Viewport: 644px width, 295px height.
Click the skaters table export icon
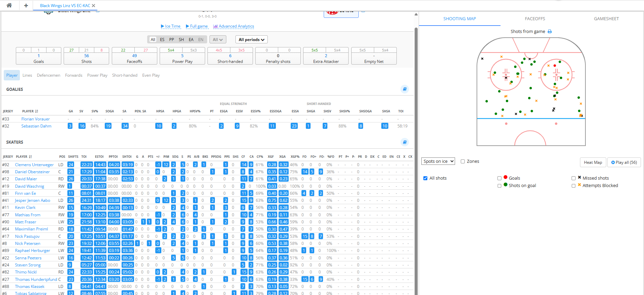click(405, 142)
